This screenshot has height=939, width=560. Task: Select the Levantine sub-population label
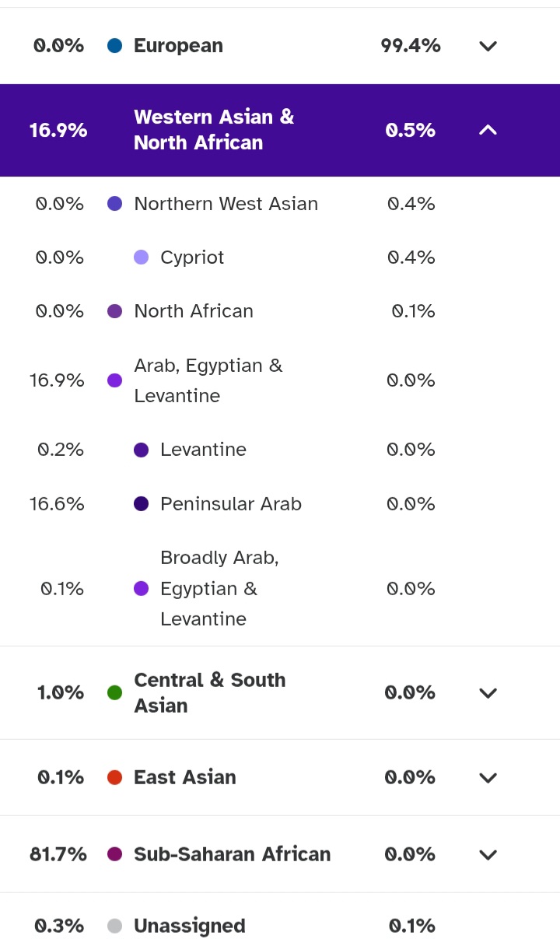(x=203, y=450)
